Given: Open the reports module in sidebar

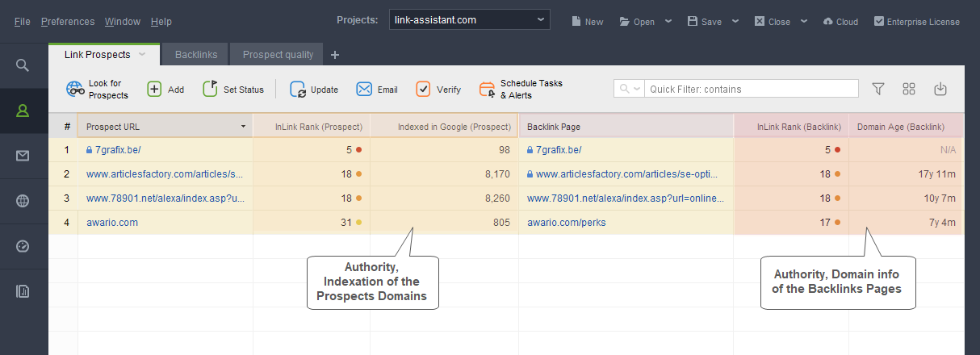Looking at the screenshot, I should tap(23, 291).
